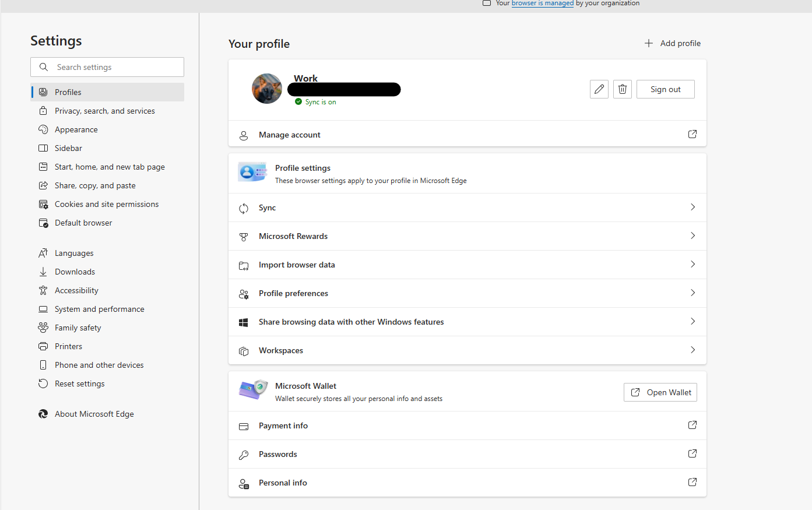Click the Start, home, and new tab page icon
This screenshot has width=812, height=510.
point(43,167)
